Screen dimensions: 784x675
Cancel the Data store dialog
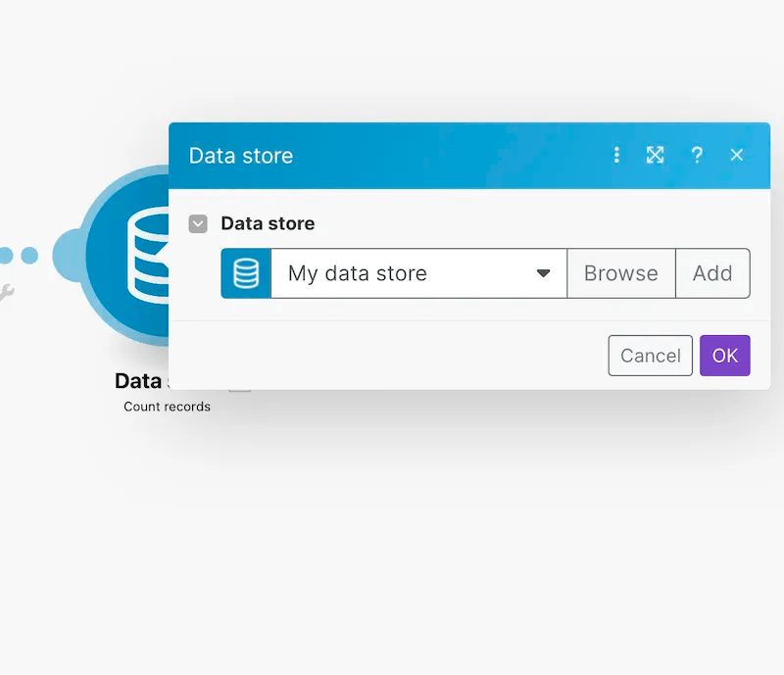click(650, 356)
